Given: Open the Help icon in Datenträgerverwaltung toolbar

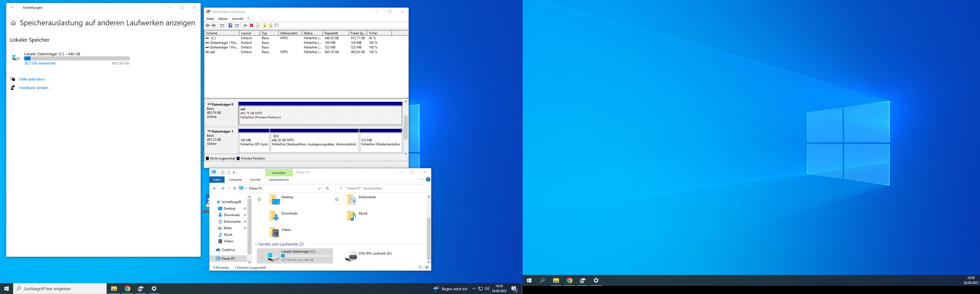Looking at the screenshot, I should [231, 26].
